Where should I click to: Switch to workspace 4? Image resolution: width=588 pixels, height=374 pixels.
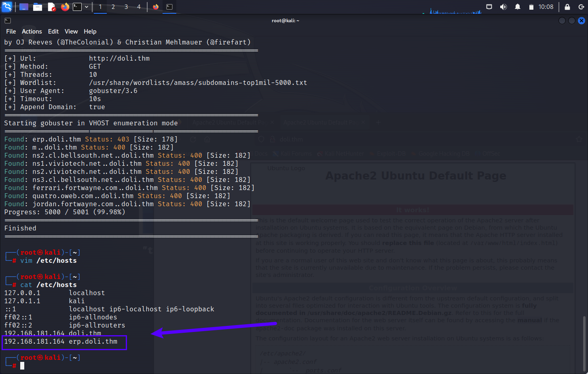point(139,7)
